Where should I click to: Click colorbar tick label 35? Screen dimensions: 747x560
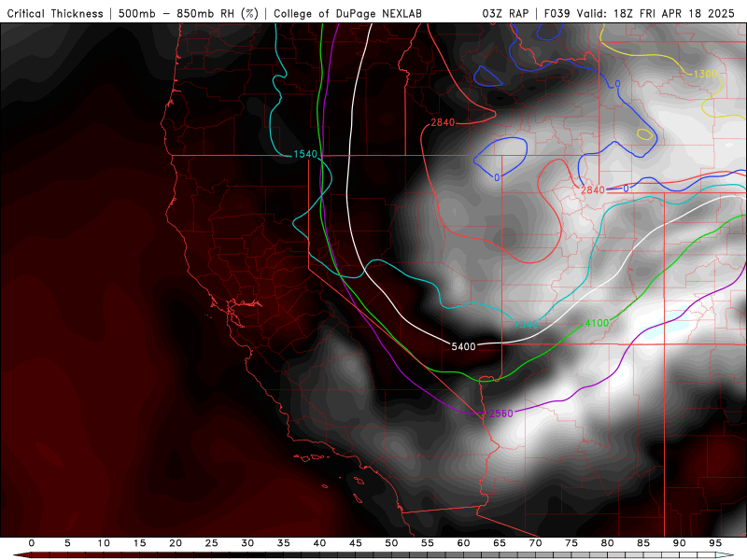[x=284, y=543]
